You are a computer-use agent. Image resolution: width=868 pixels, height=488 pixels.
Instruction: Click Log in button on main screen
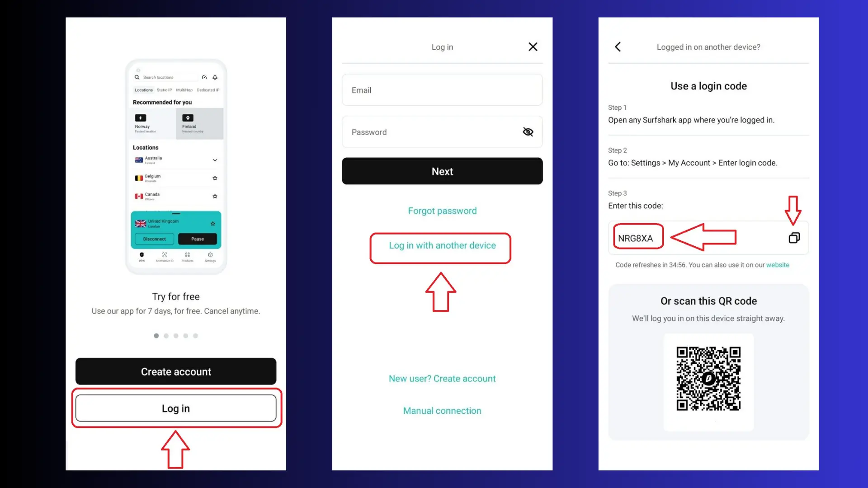pos(176,408)
